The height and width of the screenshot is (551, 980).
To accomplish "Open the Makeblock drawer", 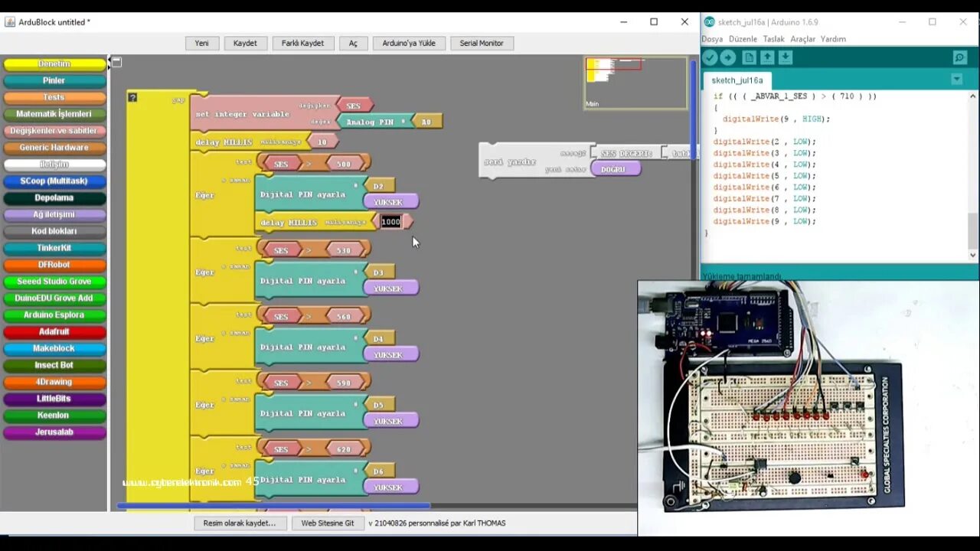I will (x=54, y=348).
